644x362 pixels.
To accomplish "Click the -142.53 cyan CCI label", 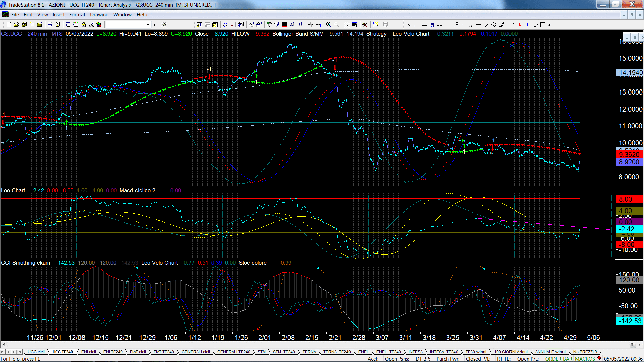I will (x=630, y=321).
